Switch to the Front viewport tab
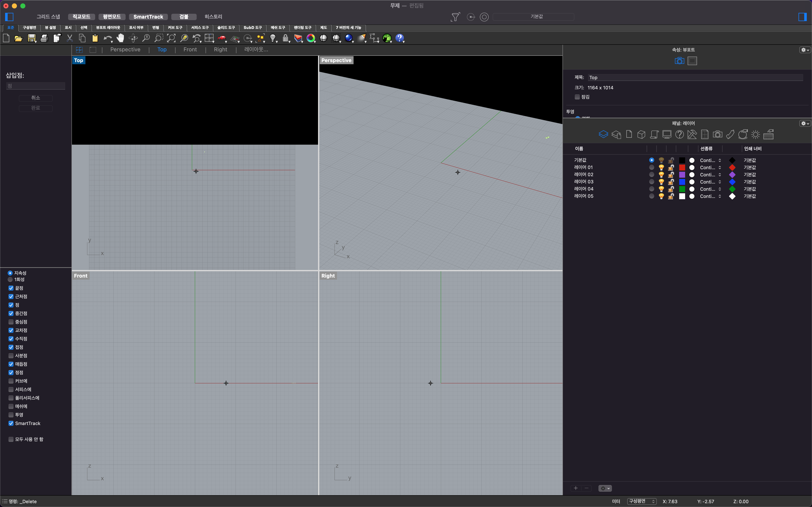Viewport: 812px width, 507px height. click(x=190, y=50)
